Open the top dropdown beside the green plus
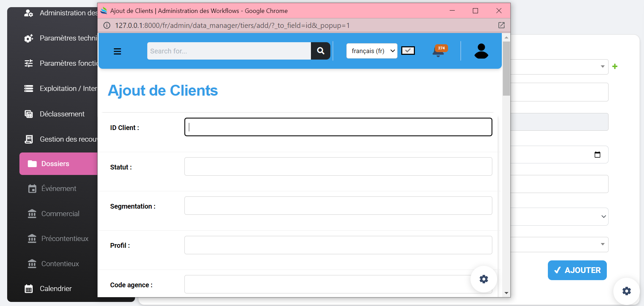 (x=559, y=67)
